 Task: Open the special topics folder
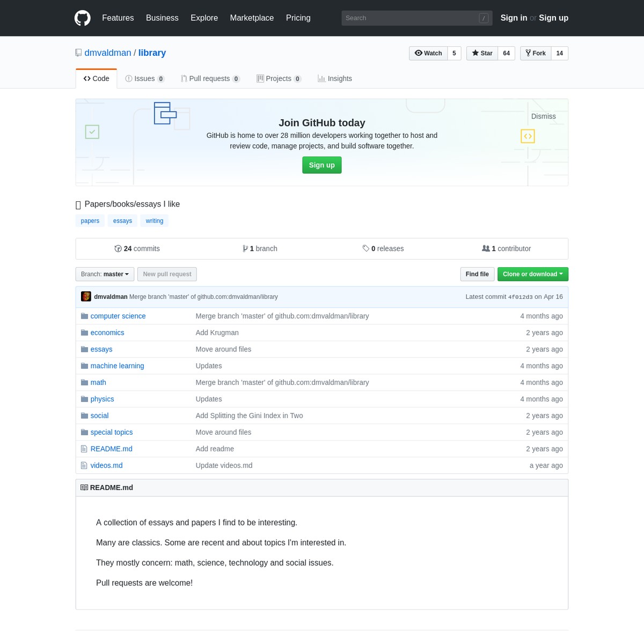click(112, 433)
